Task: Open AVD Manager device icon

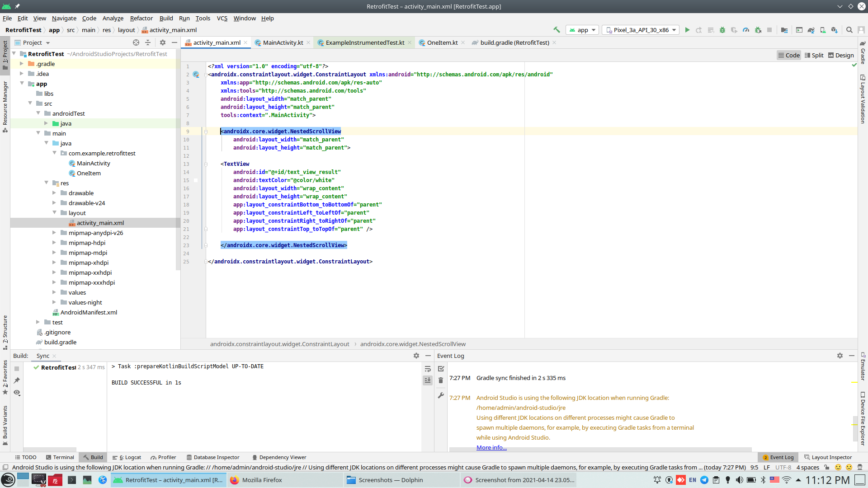Action: [823, 30]
